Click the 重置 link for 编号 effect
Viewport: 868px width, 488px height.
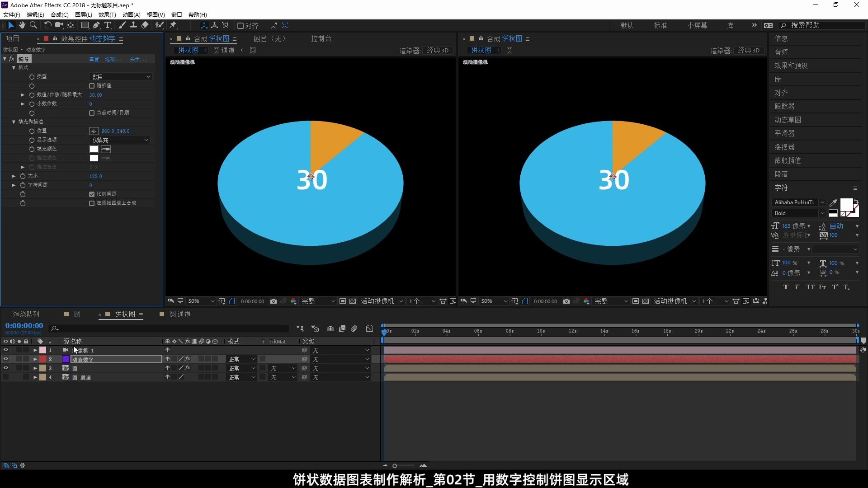94,59
